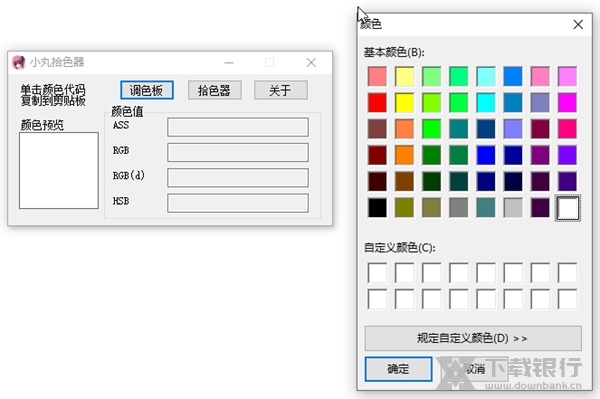The height and width of the screenshot is (399, 600).
Task: Choose the azure blue swatch in first row
Action: (x=513, y=76)
